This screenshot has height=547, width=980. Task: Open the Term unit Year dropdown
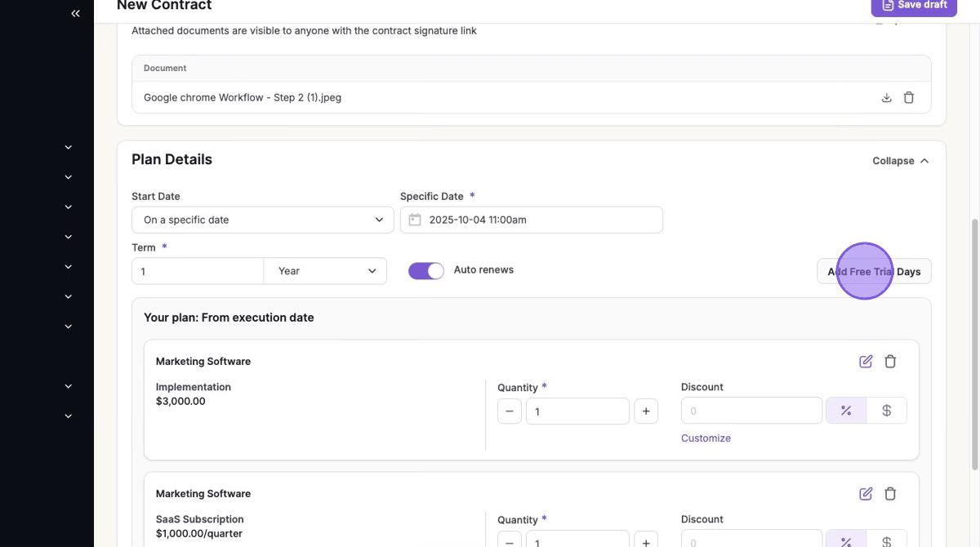[325, 271]
